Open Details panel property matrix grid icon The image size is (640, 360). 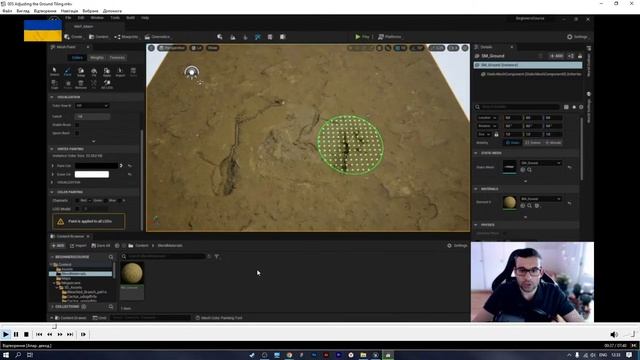tap(566, 107)
